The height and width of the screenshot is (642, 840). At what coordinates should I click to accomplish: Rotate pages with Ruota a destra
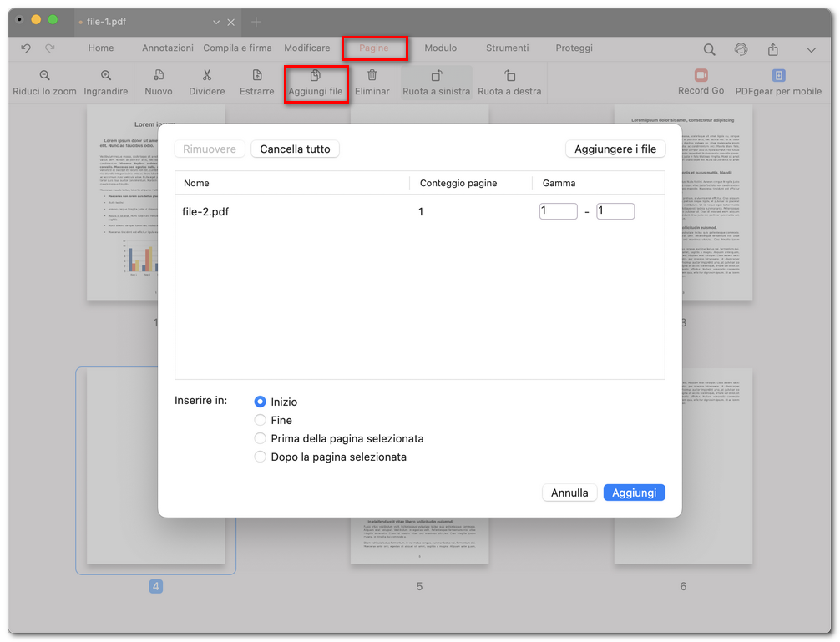[509, 76]
